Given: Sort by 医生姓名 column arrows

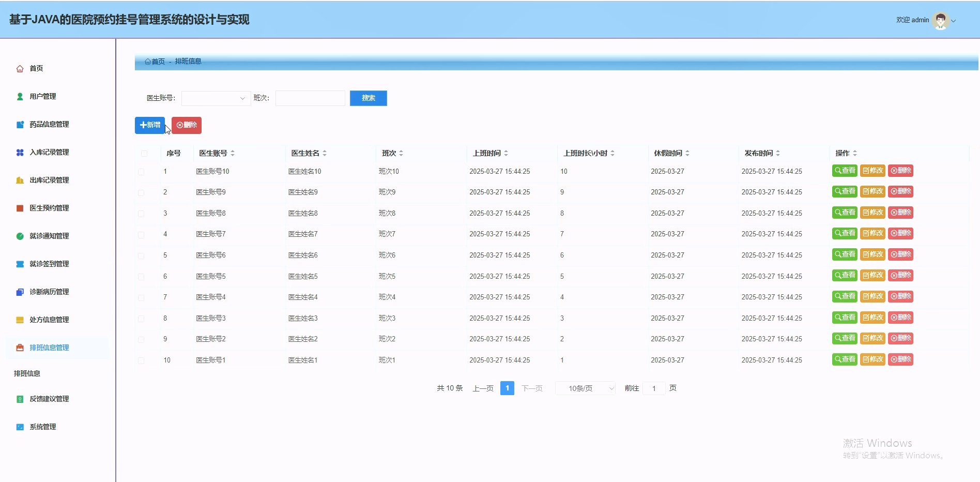Looking at the screenshot, I should point(325,153).
